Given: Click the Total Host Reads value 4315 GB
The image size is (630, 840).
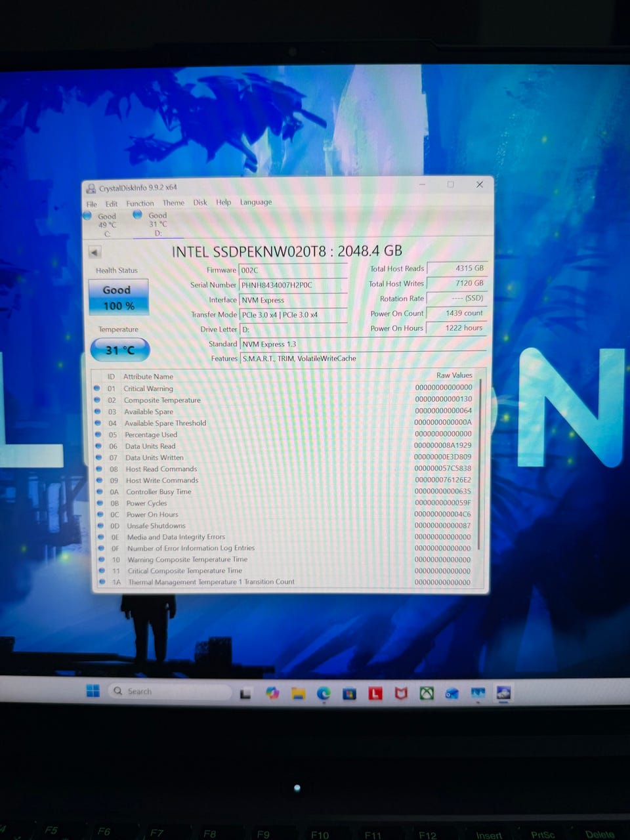Looking at the screenshot, I should click(457, 268).
